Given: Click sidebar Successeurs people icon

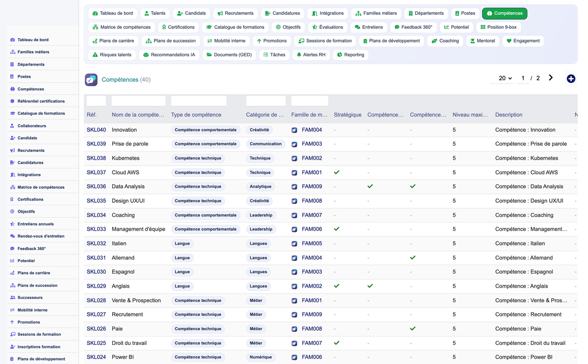Looking at the screenshot, I should [12, 297].
